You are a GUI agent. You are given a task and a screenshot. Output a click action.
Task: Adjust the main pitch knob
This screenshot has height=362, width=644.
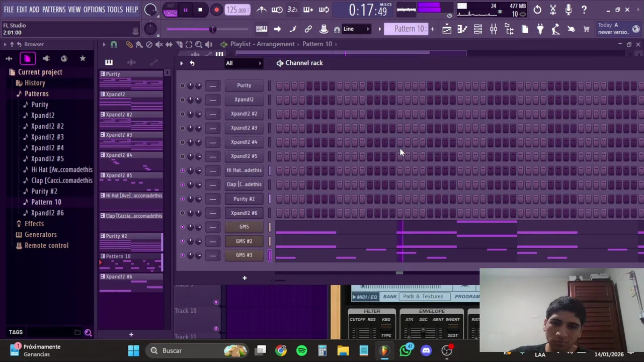tap(150, 29)
